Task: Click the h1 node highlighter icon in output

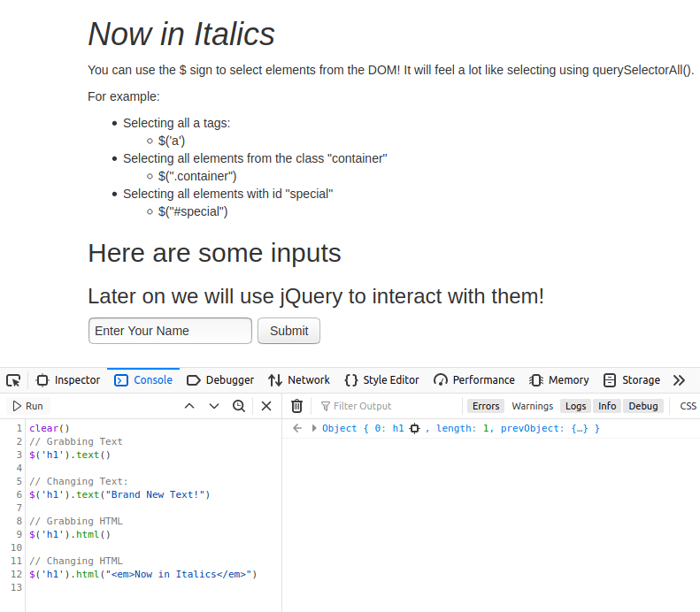Action: (415, 429)
